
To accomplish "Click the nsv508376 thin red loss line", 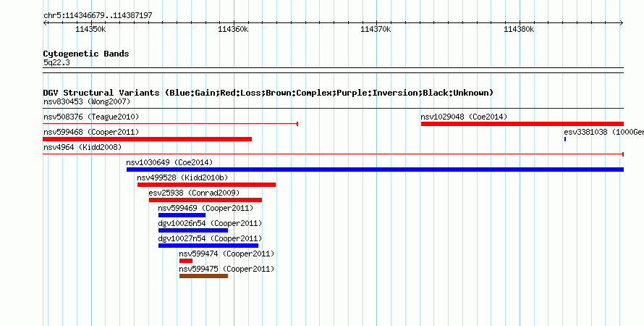I will coord(171,124).
